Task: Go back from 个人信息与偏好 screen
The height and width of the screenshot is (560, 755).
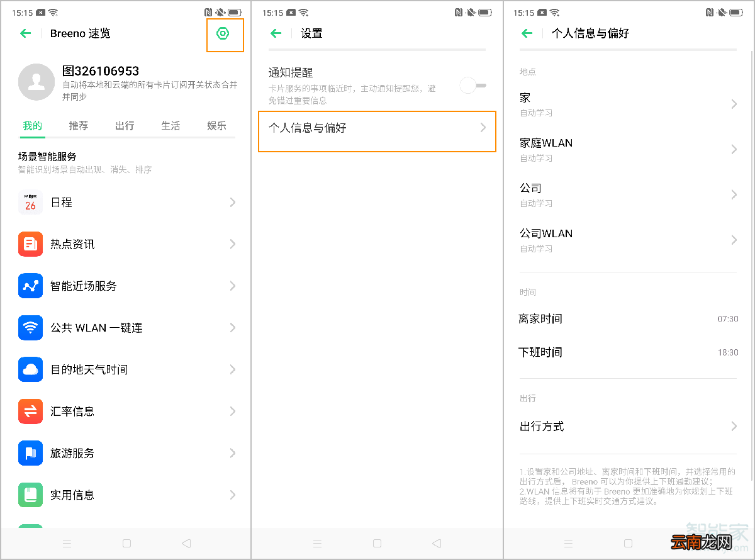Action: pos(527,33)
